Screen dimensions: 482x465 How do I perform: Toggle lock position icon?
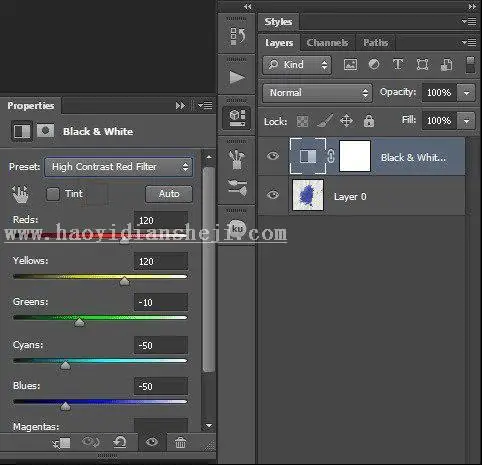346,121
